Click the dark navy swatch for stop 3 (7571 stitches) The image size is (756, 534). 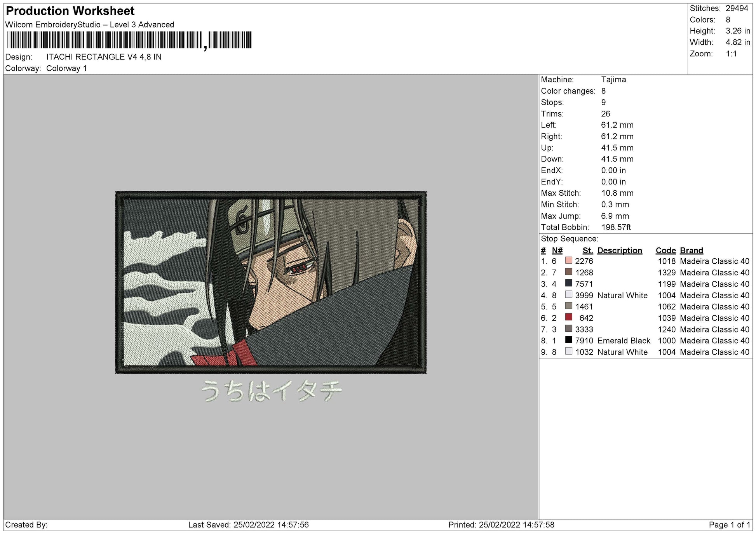[569, 283]
